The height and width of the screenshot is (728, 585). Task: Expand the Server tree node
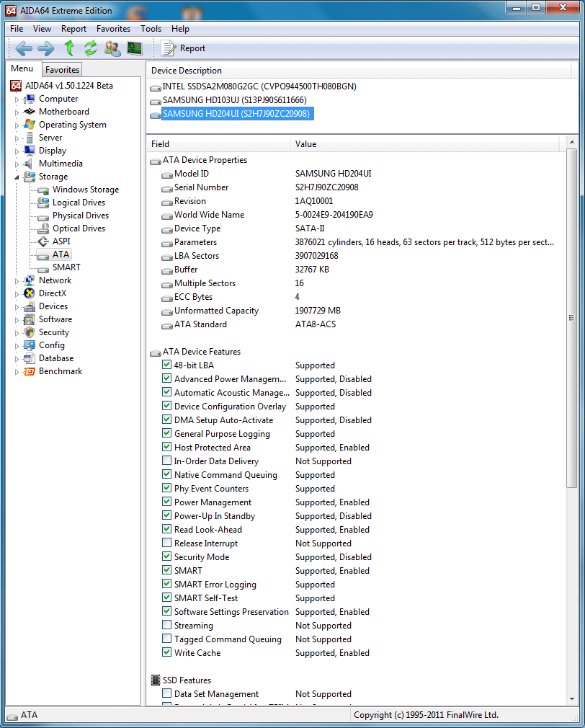pos(17,138)
